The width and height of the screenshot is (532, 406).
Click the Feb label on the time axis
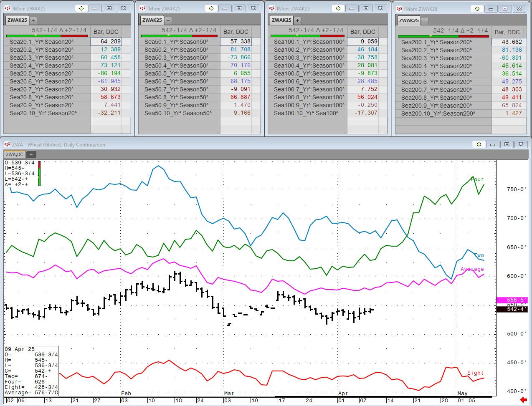[x=126, y=393]
